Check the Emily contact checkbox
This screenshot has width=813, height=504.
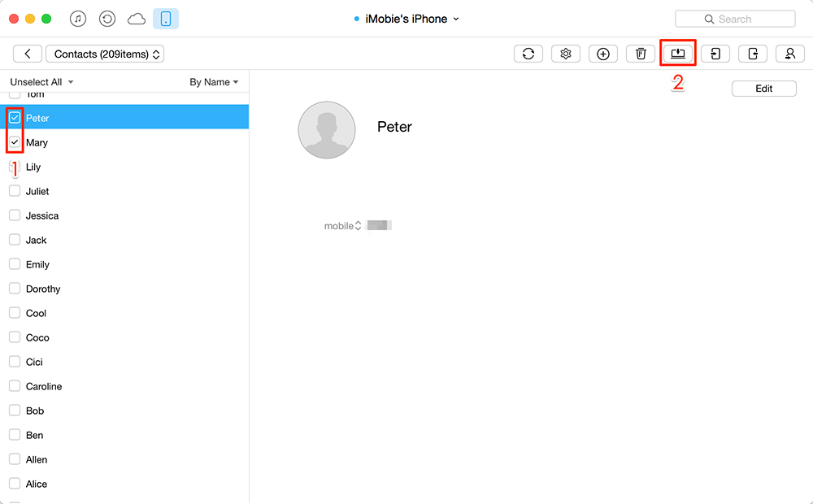(x=15, y=264)
